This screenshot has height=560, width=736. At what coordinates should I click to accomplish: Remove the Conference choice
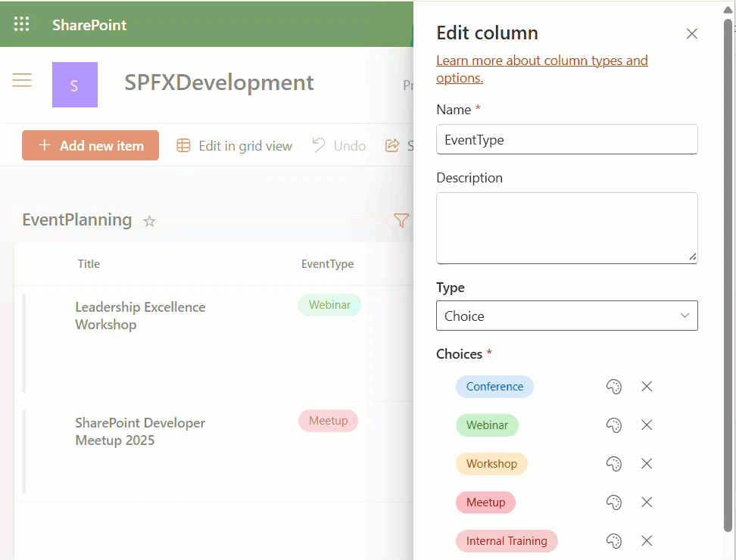coord(647,387)
